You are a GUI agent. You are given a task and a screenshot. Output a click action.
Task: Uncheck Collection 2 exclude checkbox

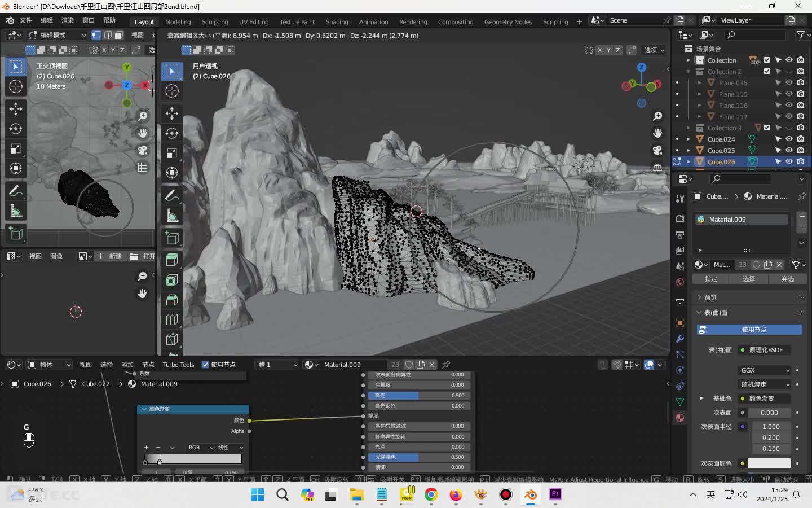coord(767,71)
